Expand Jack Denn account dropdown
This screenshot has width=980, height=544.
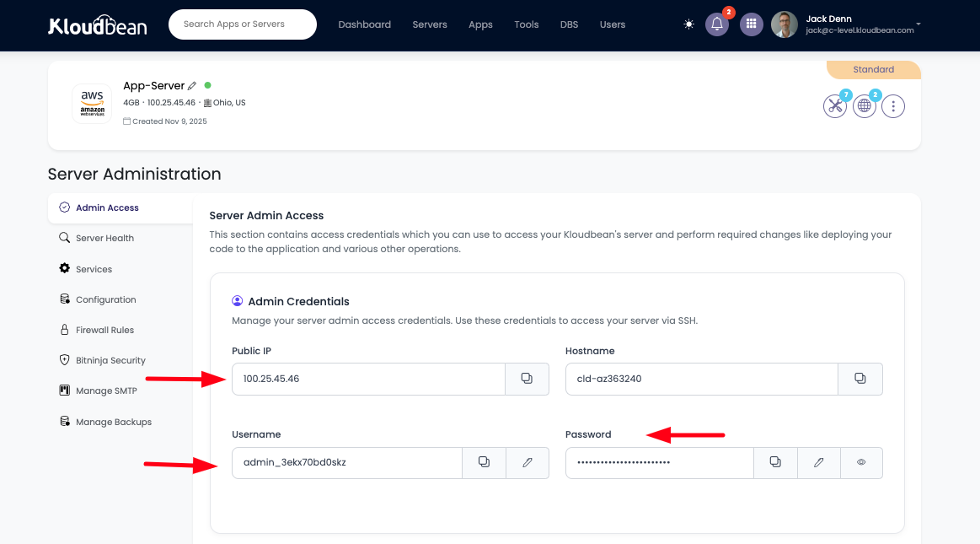[918, 24]
